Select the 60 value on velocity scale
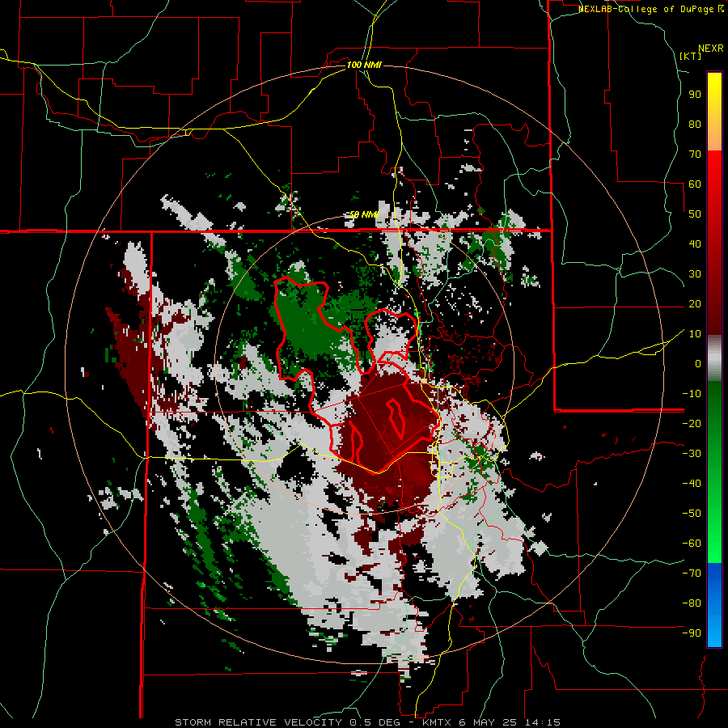Viewport: 728px width, 728px height. (695, 184)
